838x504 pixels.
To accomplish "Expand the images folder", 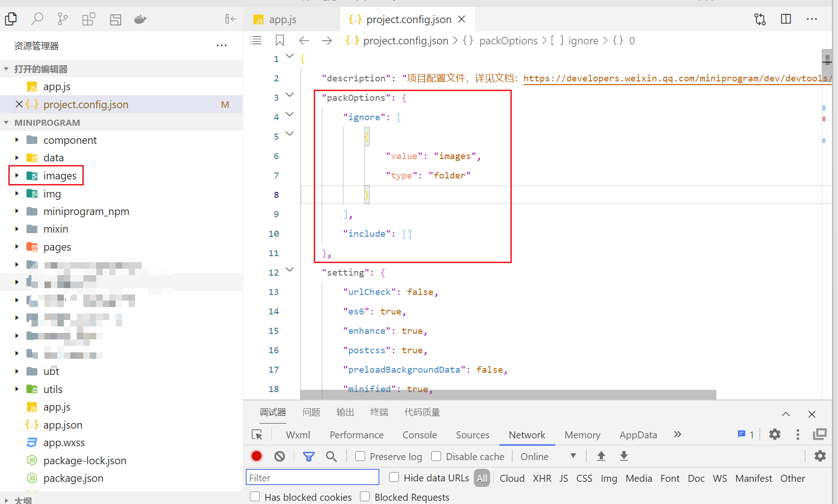I will click(x=17, y=176).
